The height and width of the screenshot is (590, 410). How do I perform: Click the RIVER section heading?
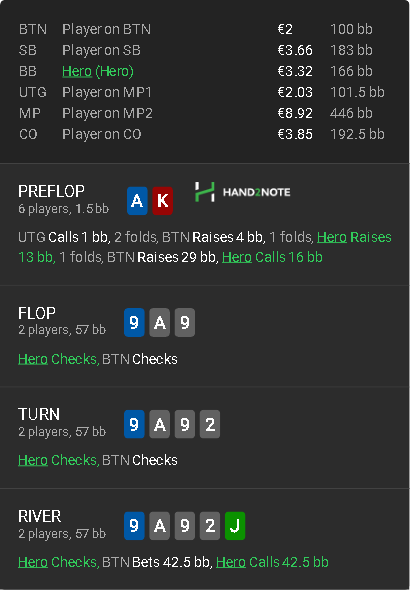tap(39, 517)
